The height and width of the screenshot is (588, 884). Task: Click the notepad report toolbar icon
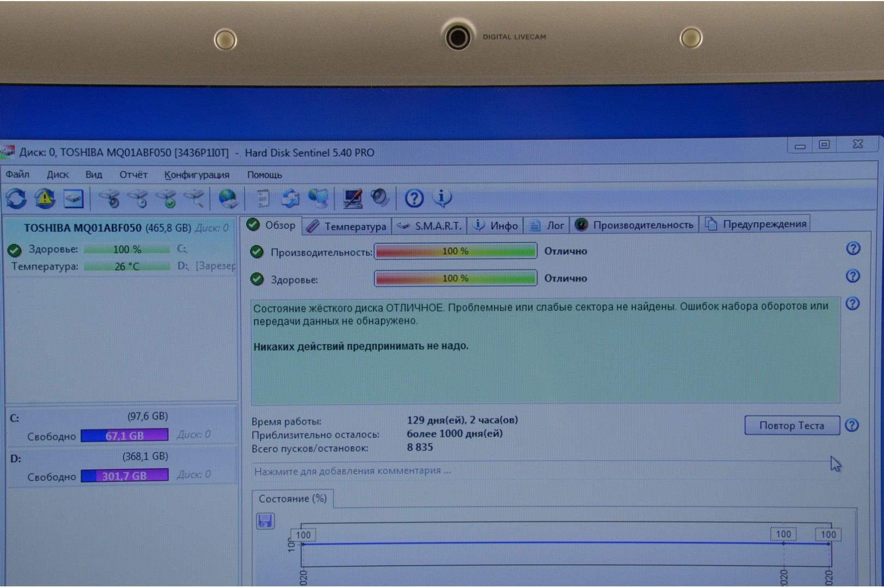pos(263,199)
